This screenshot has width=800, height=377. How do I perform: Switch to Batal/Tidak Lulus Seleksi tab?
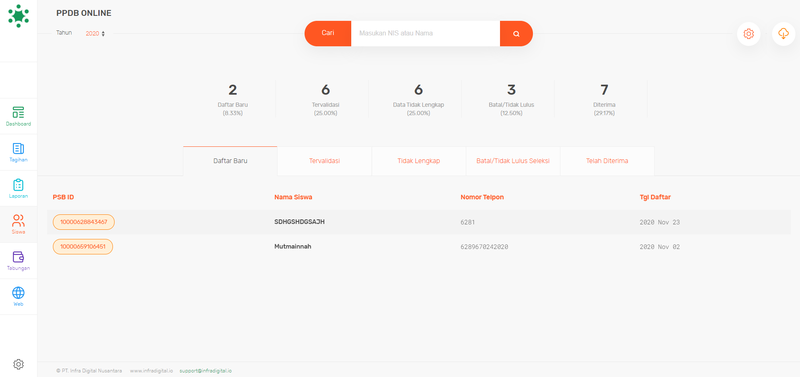pyautogui.click(x=513, y=161)
